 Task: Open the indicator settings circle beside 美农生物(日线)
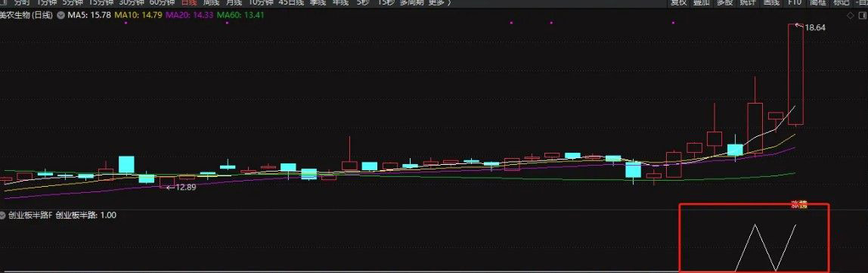point(60,16)
